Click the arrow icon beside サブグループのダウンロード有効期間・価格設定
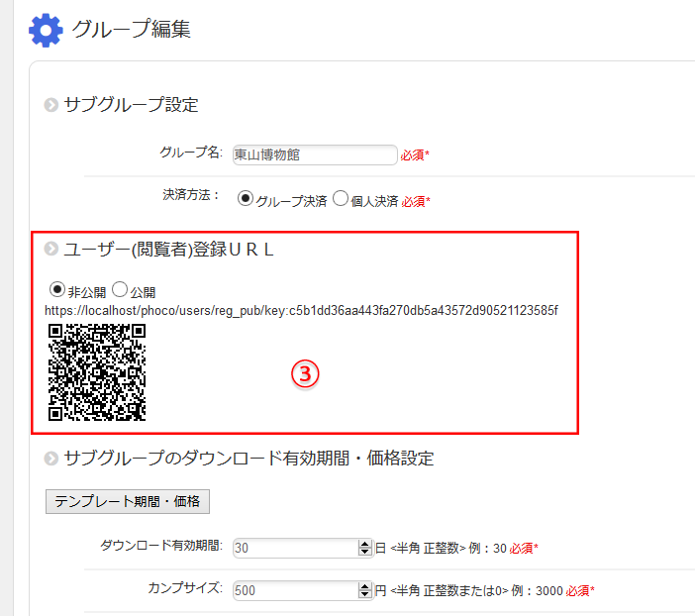The width and height of the screenshot is (695, 616). [x=51, y=459]
